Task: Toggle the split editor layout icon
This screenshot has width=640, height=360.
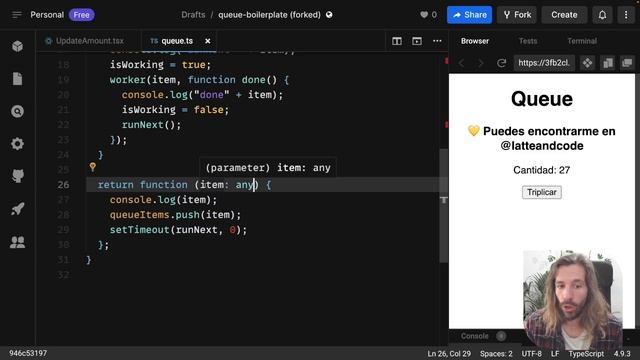Action: pyautogui.click(x=397, y=41)
